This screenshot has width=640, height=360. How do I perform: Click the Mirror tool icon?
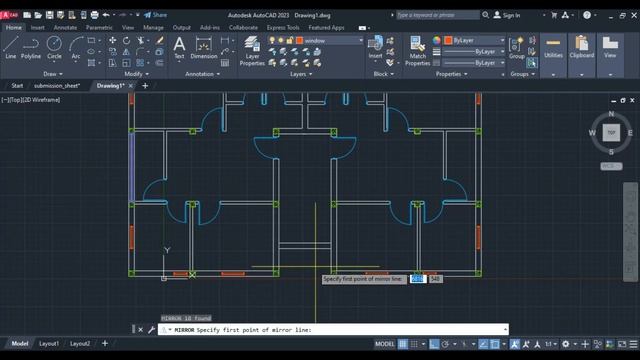(127, 52)
